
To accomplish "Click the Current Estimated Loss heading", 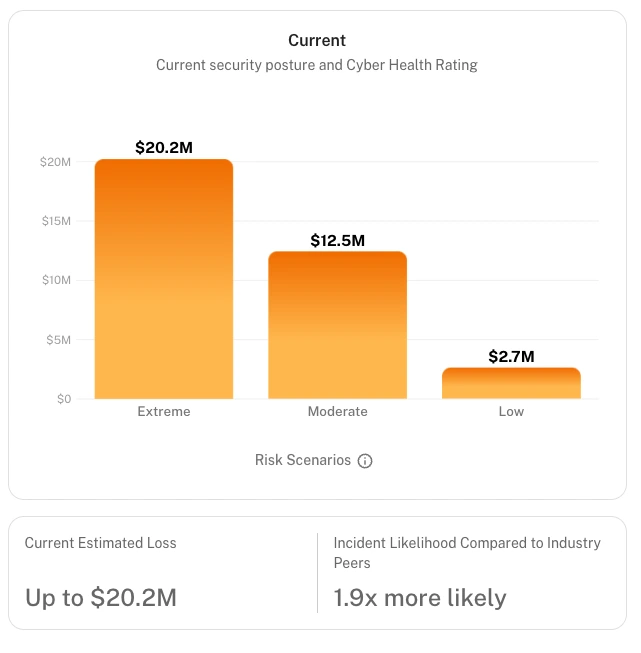I will coord(100,543).
